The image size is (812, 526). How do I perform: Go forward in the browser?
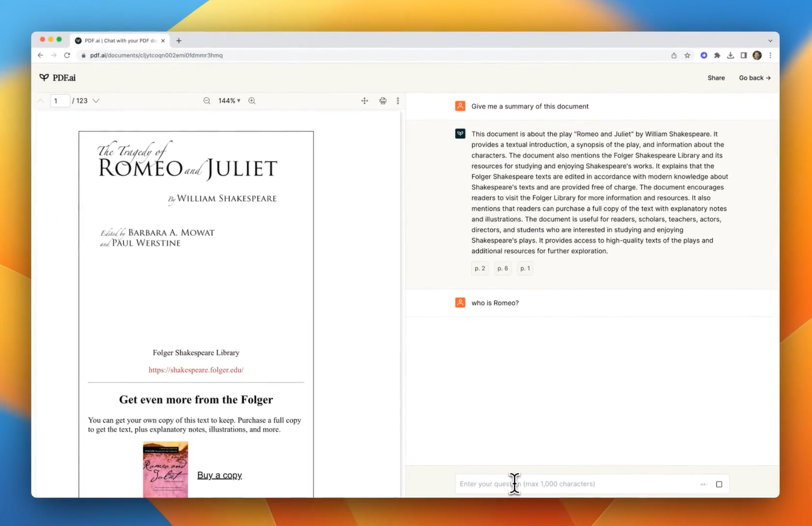[x=54, y=55]
